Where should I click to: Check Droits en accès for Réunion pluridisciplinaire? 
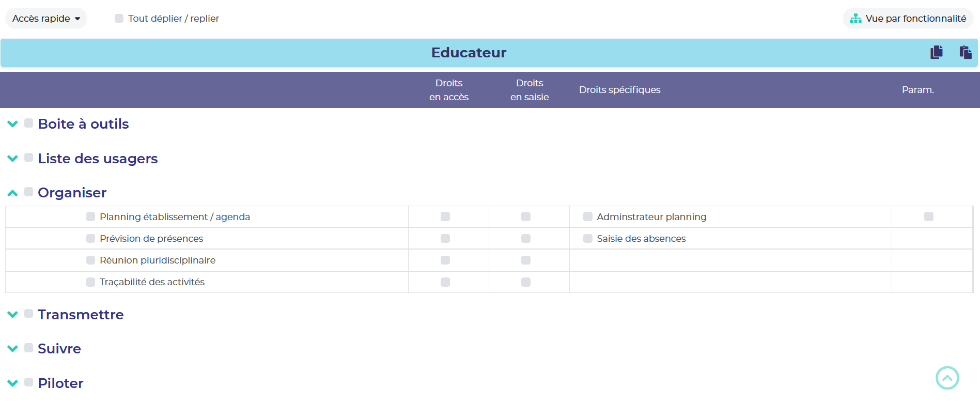(445, 260)
